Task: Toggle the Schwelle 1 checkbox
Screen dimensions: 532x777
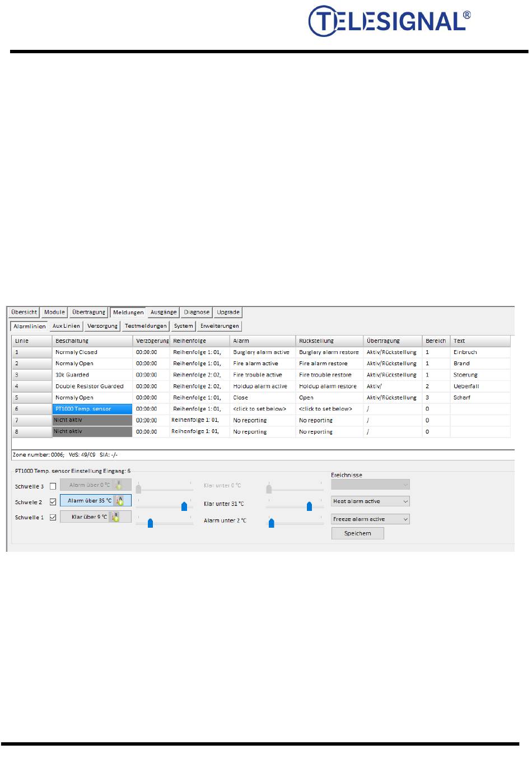Action: pos(53,518)
